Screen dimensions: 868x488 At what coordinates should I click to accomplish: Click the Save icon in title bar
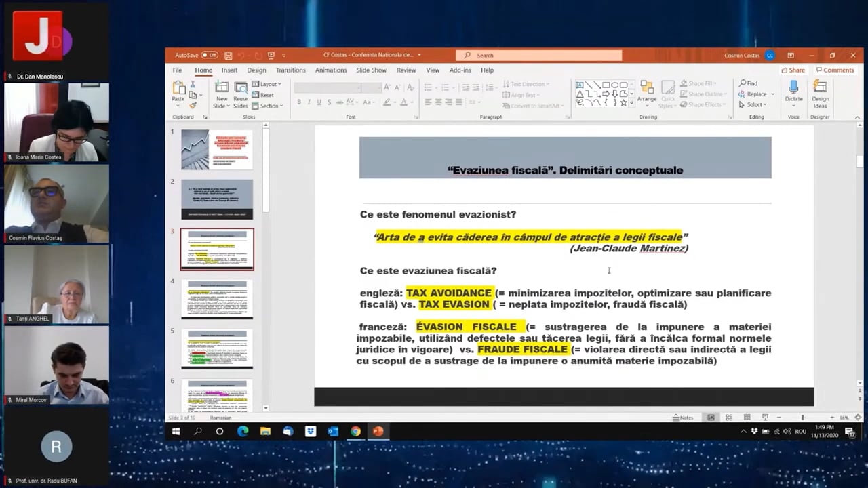(229, 56)
